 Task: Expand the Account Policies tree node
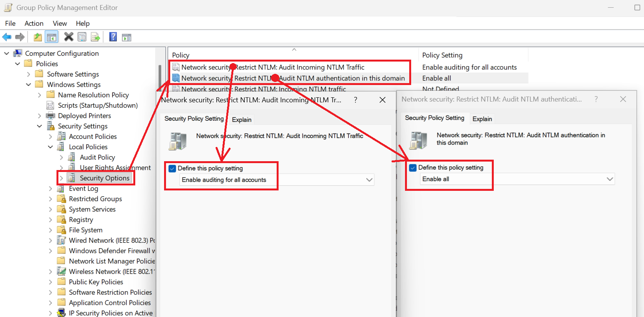50,137
